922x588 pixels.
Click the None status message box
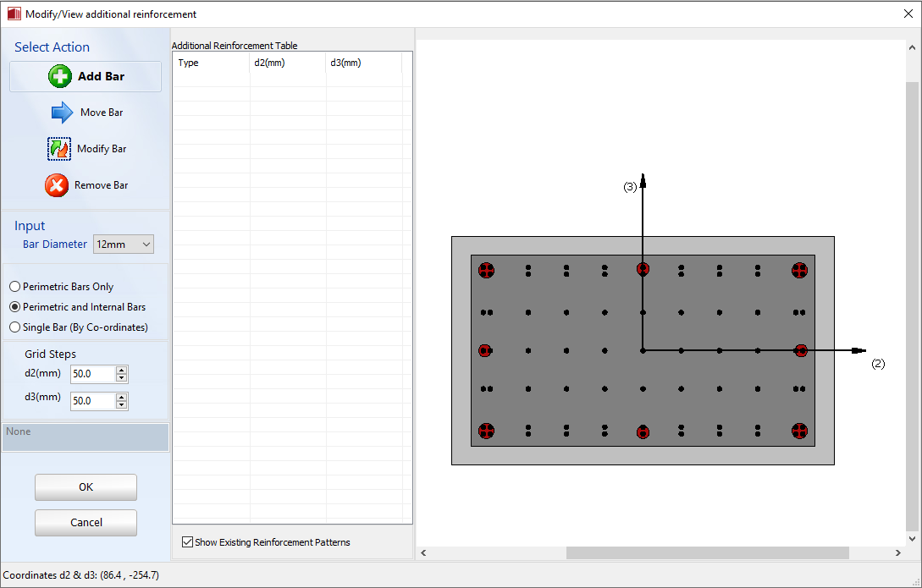click(x=86, y=437)
